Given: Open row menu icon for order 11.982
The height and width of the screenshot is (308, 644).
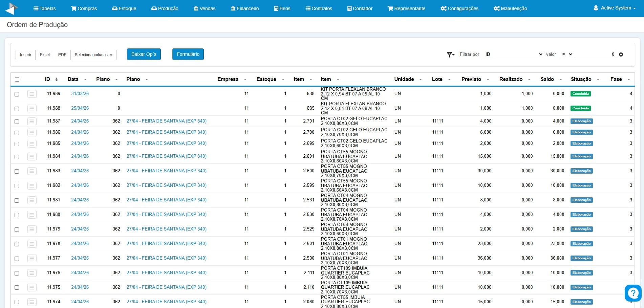Looking at the screenshot, I should (32, 185).
